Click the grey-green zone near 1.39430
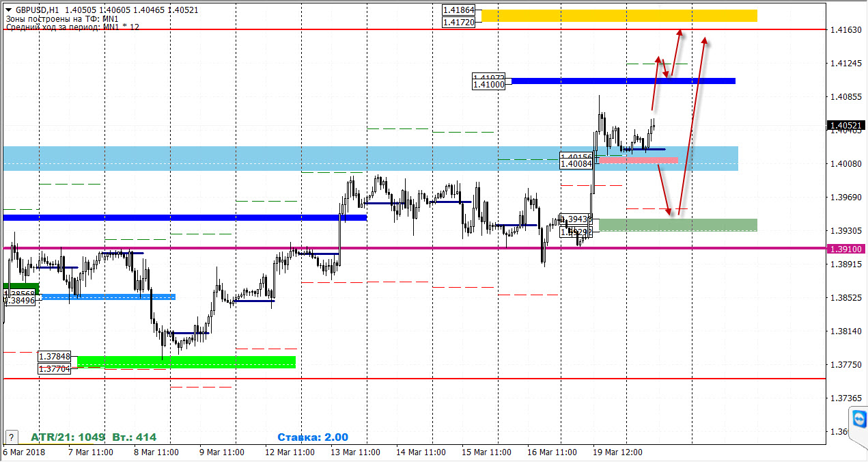The image size is (868, 462). 669,225
